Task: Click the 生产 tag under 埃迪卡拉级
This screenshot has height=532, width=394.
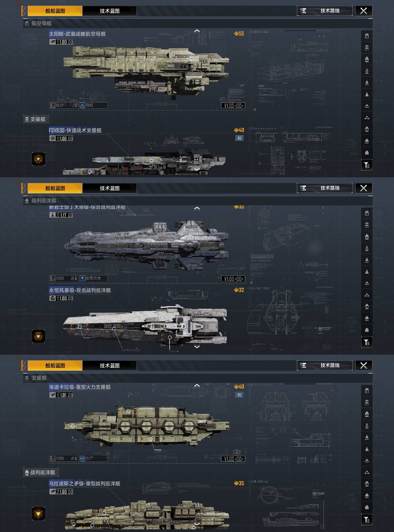Action: (x=93, y=459)
